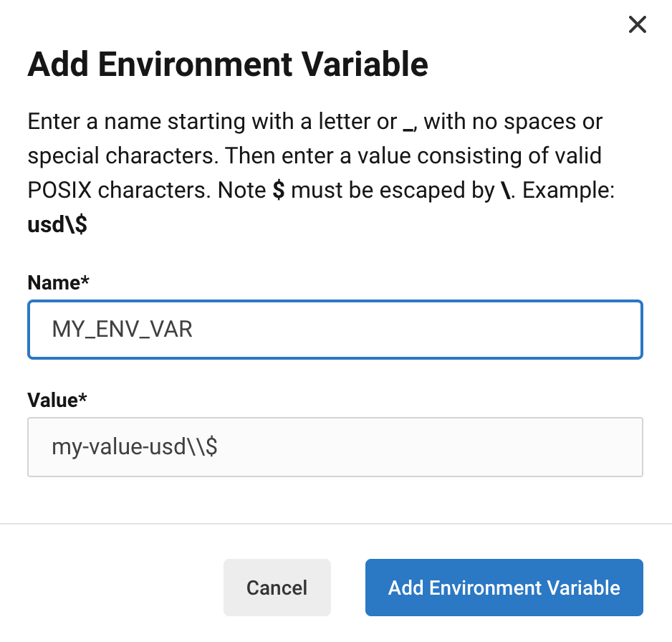Click the divider line above the buttons
Image resolution: width=672 pixels, height=642 pixels.
coord(336,524)
